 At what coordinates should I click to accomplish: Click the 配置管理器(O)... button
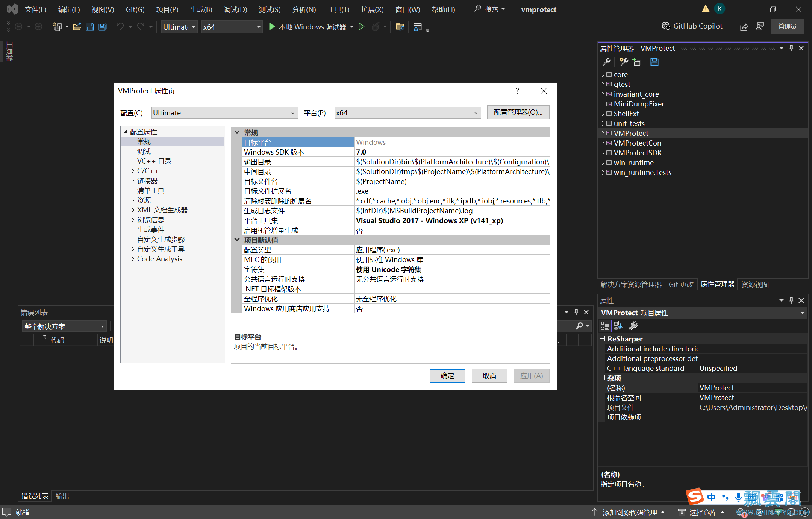coord(518,112)
